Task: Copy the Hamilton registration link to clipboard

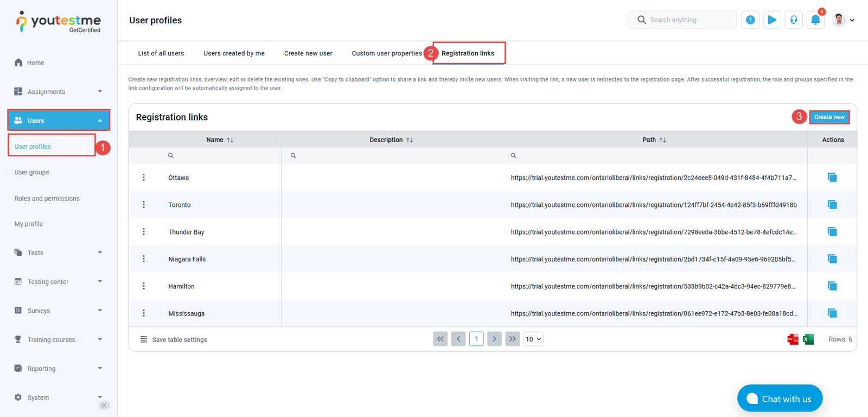Action: (x=832, y=286)
